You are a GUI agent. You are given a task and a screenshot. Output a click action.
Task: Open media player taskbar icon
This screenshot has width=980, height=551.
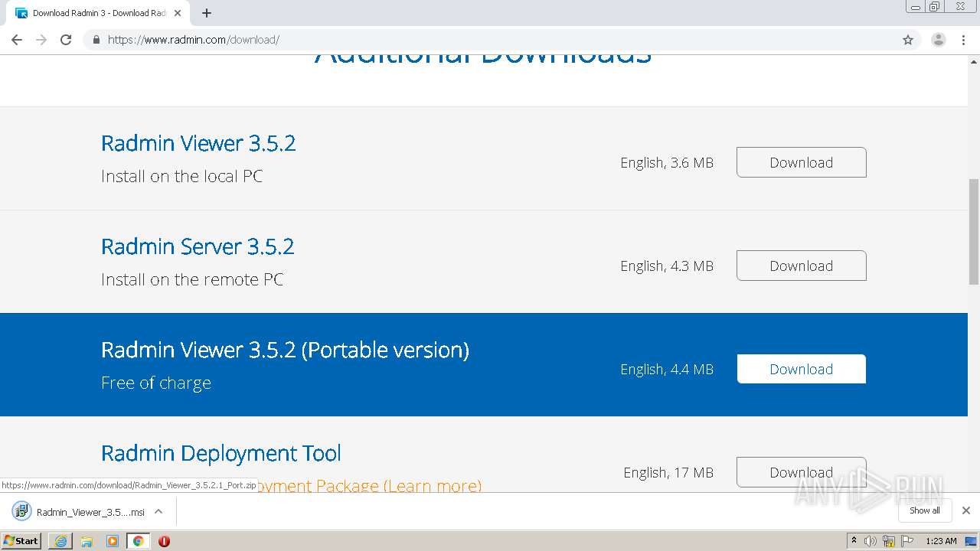113,541
